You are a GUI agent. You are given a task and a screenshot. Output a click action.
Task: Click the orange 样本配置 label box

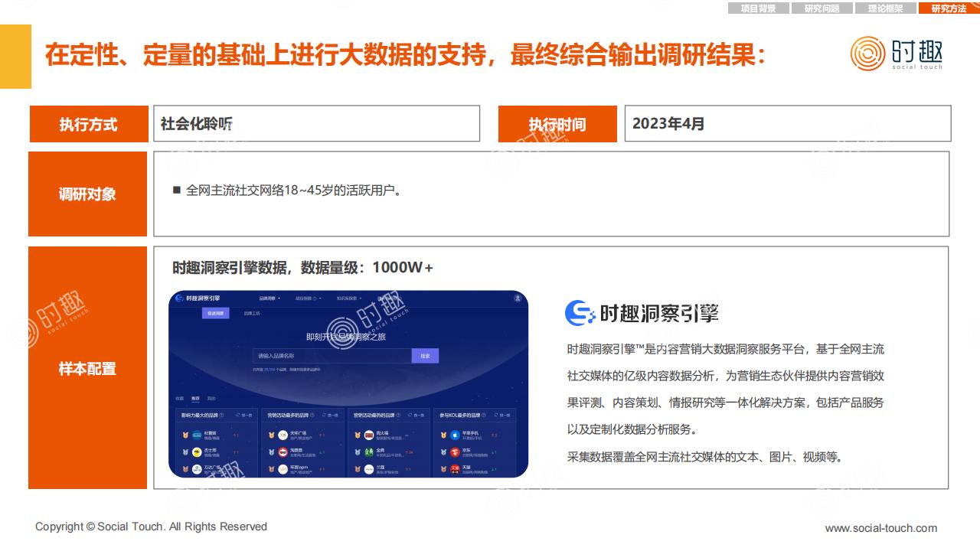point(87,368)
